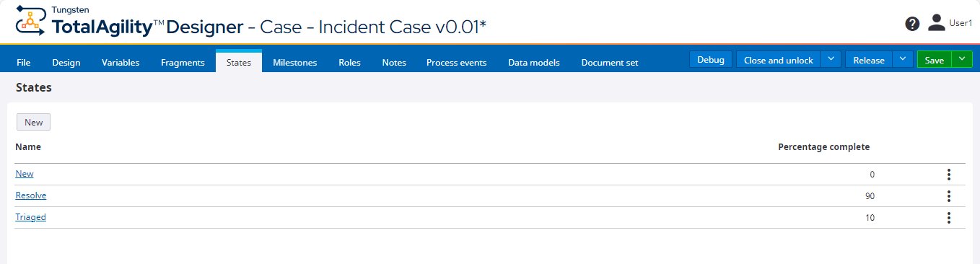Expand the Save dropdown arrow

click(962, 60)
